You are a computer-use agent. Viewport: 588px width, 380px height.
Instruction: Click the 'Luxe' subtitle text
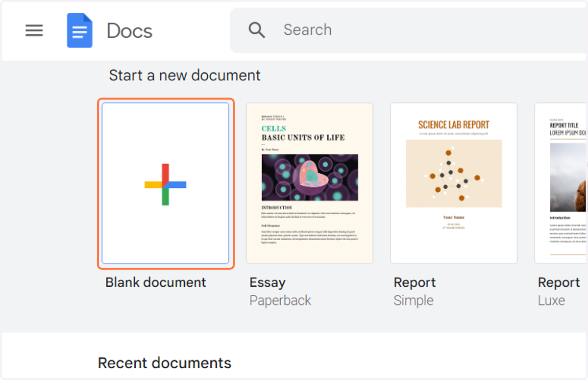coord(551,301)
